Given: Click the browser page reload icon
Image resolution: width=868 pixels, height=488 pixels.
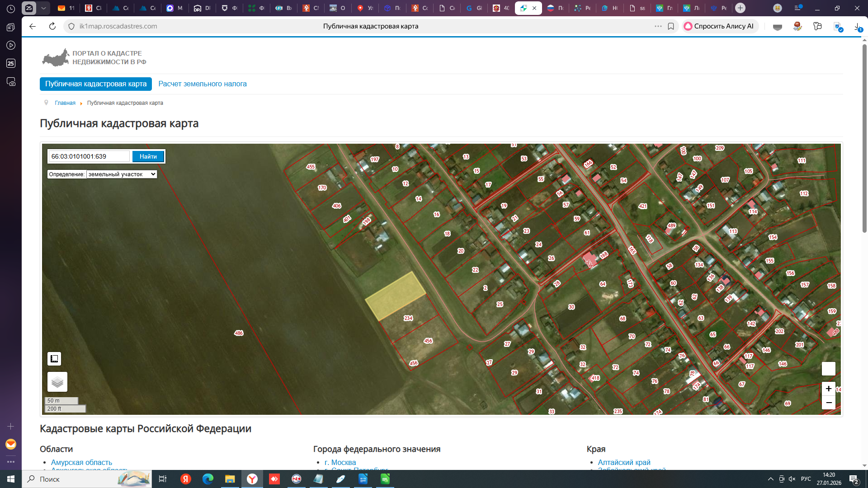Looking at the screenshot, I should 52,26.
